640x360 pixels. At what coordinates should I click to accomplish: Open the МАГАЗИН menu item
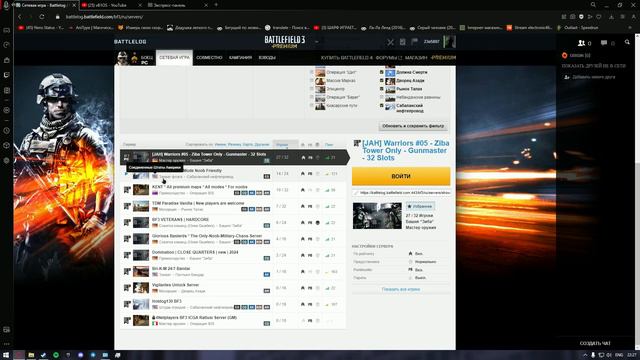pos(416,58)
